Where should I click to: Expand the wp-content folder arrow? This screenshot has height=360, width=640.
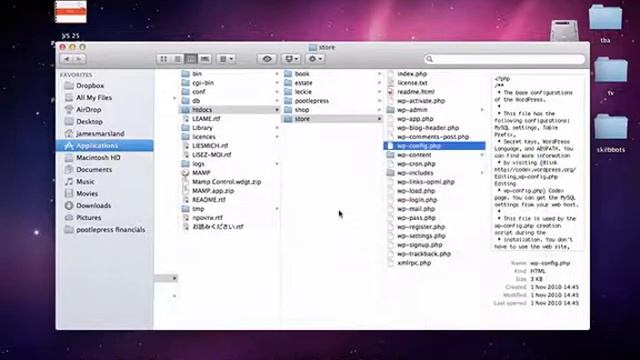(x=482, y=155)
